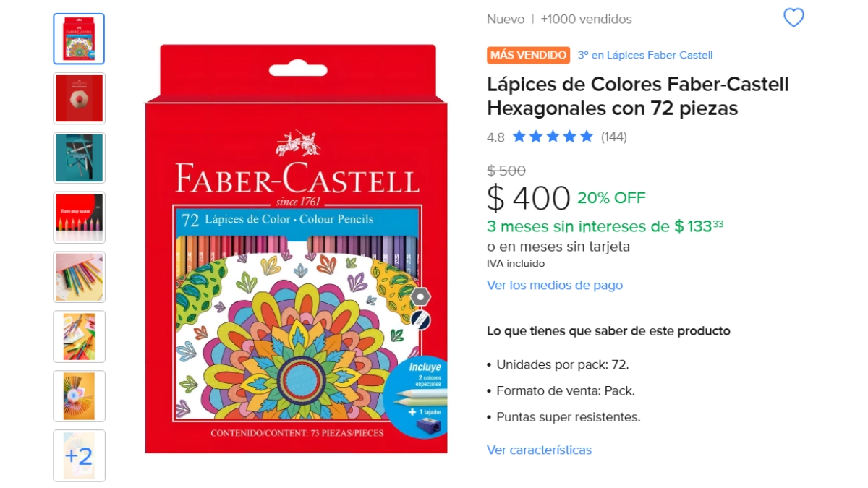The height and width of the screenshot is (488, 868).
Task: Click the five-star rating icons
Action: 553,137
